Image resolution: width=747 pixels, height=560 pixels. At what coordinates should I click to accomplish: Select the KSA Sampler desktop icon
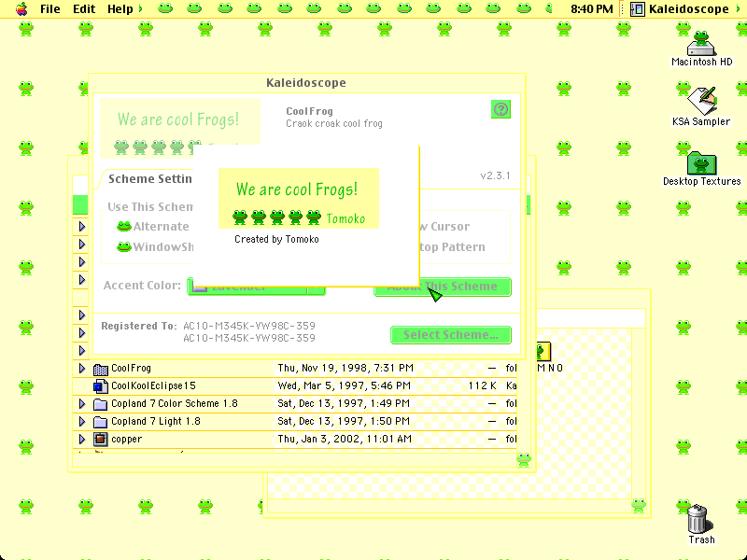[701, 106]
